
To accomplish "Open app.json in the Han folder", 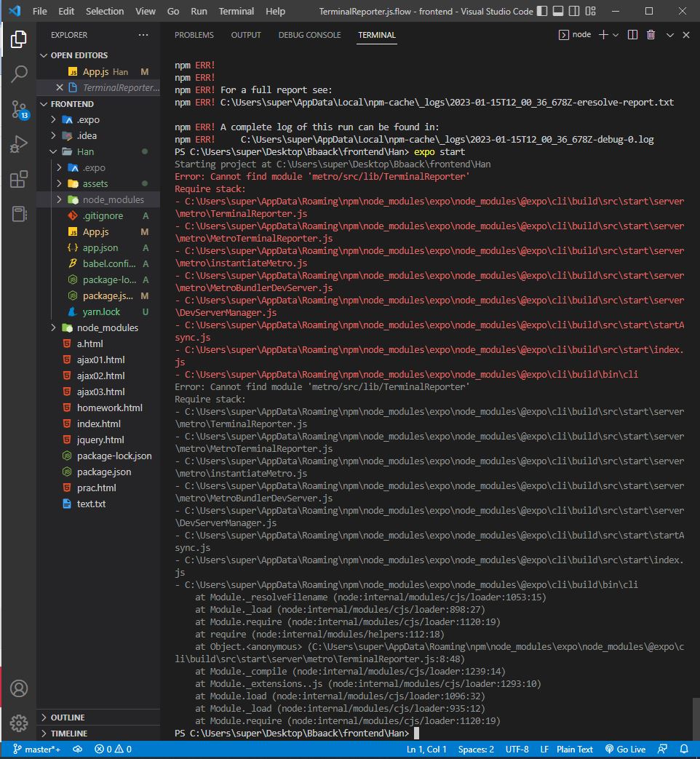I will [x=98, y=247].
